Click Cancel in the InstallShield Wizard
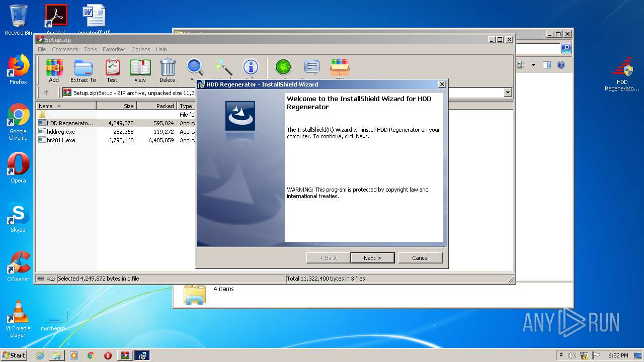The height and width of the screenshot is (362, 644). click(x=420, y=257)
